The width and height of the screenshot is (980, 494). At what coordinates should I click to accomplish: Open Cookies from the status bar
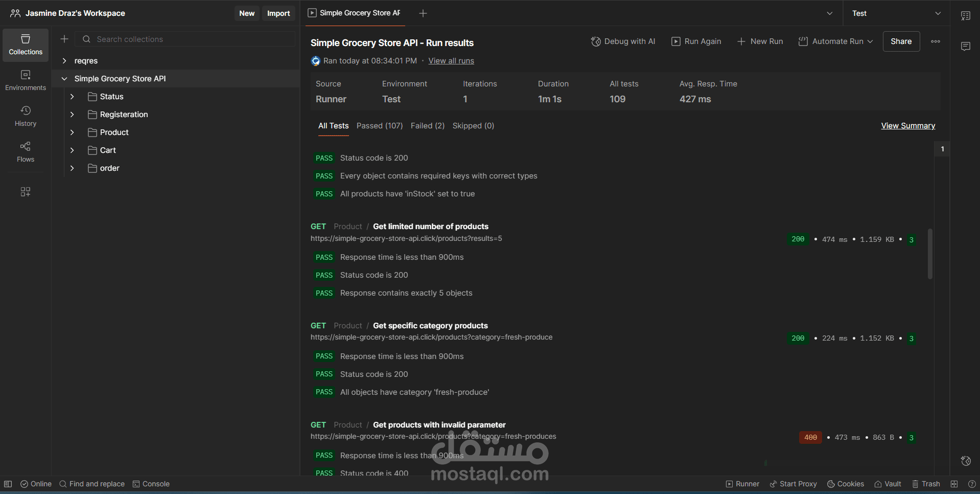(846, 484)
